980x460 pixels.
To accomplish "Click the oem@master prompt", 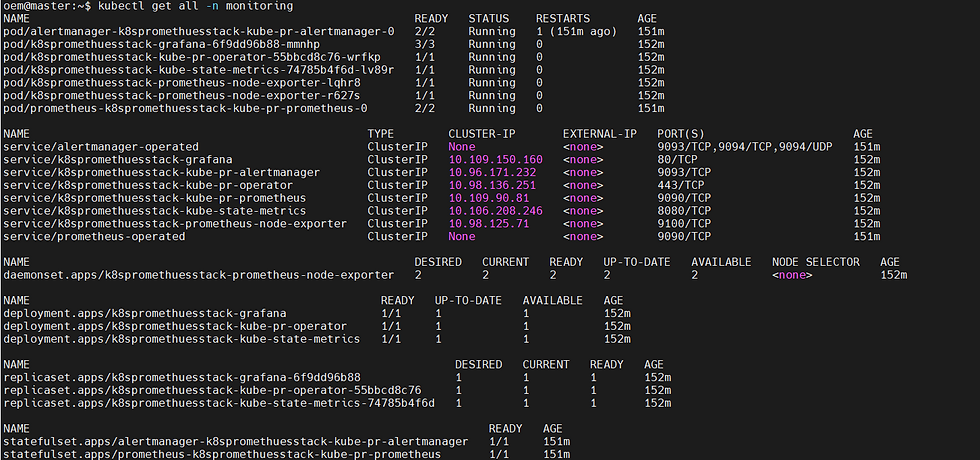I will click(x=47, y=6).
